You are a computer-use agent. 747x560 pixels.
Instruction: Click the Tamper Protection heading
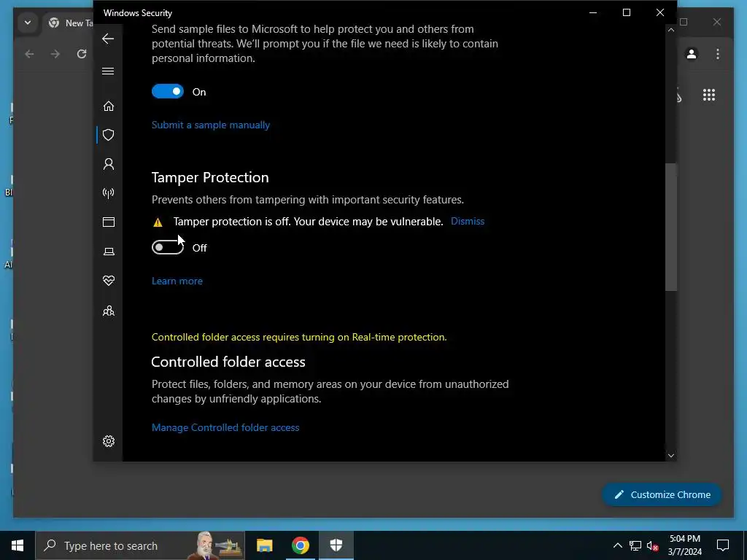pos(210,177)
